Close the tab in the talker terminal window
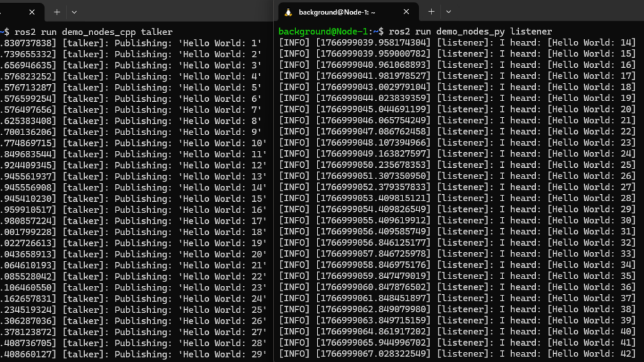Viewport: 644px width, 362px height. pos(31,12)
